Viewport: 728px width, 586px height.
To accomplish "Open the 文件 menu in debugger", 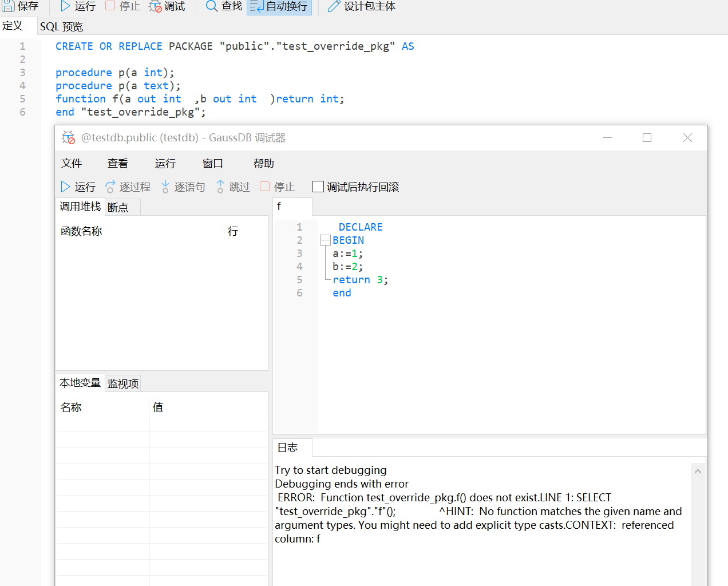I will (x=72, y=164).
